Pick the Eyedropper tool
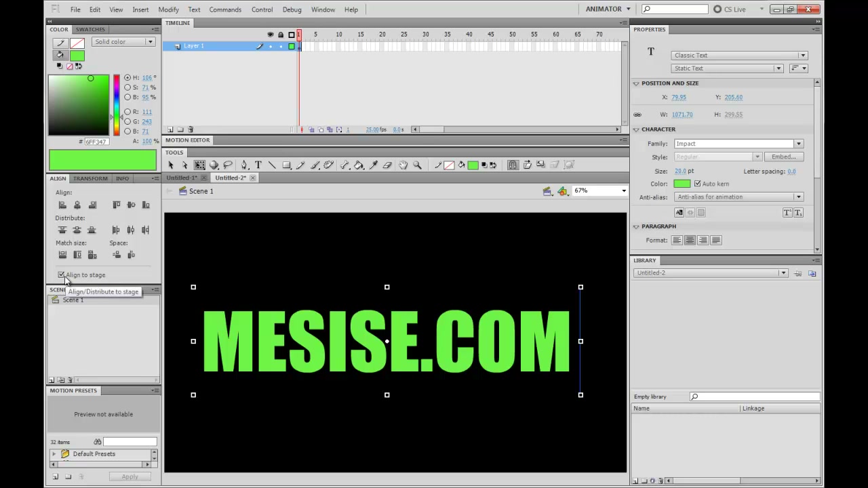Viewport: 868px width, 488px height. click(x=373, y=165)
